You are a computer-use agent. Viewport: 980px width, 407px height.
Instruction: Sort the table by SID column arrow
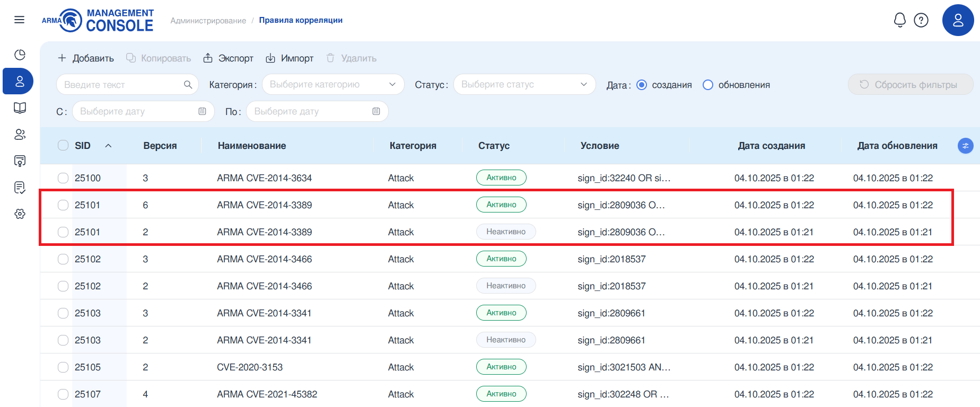point(108,146)
